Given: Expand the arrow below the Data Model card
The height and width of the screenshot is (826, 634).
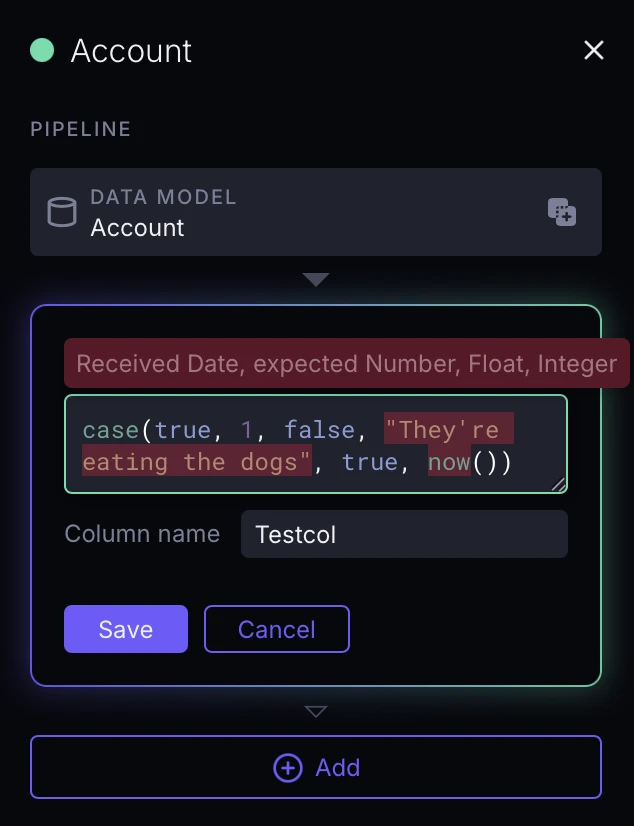Looking at the screenshot, I should coord(316,280).
